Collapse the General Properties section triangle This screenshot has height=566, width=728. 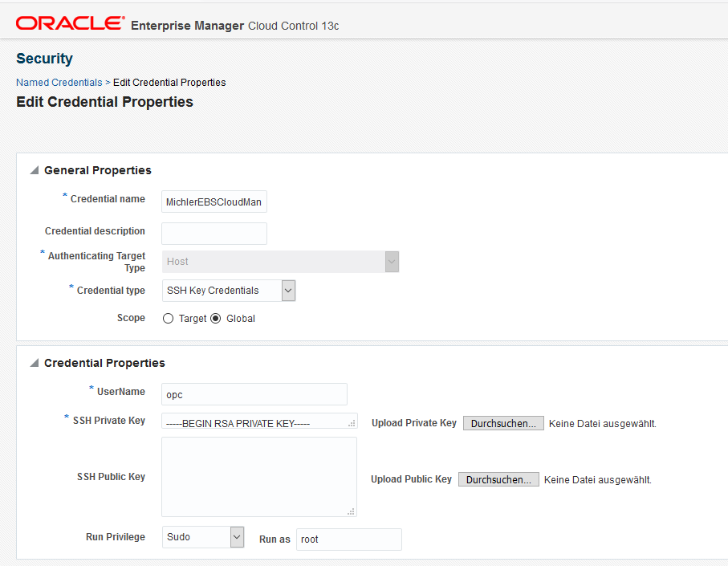point(35,170)
